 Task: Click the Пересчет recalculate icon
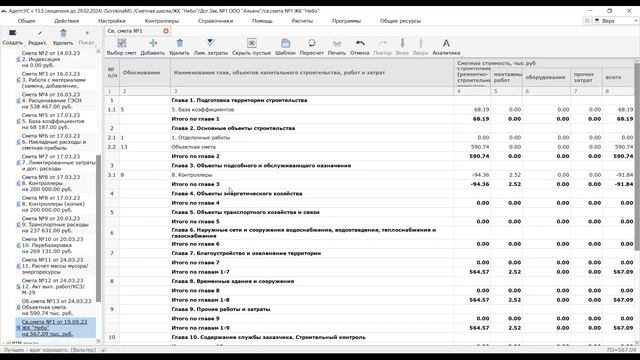[311, 43]
